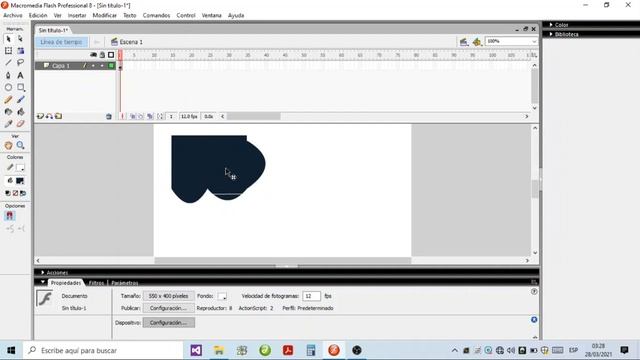Open the Archivo menu

(x=13, y=16)
